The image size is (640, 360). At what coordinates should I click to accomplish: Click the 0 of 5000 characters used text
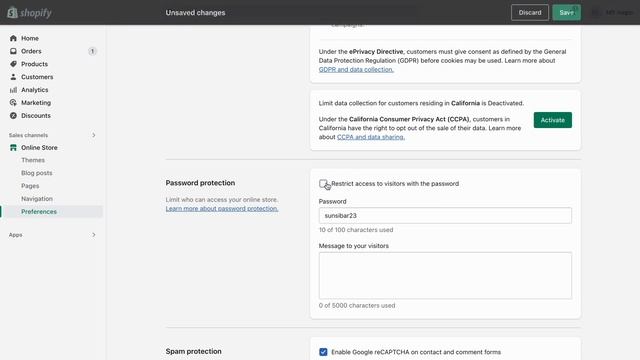coord(357,305)
